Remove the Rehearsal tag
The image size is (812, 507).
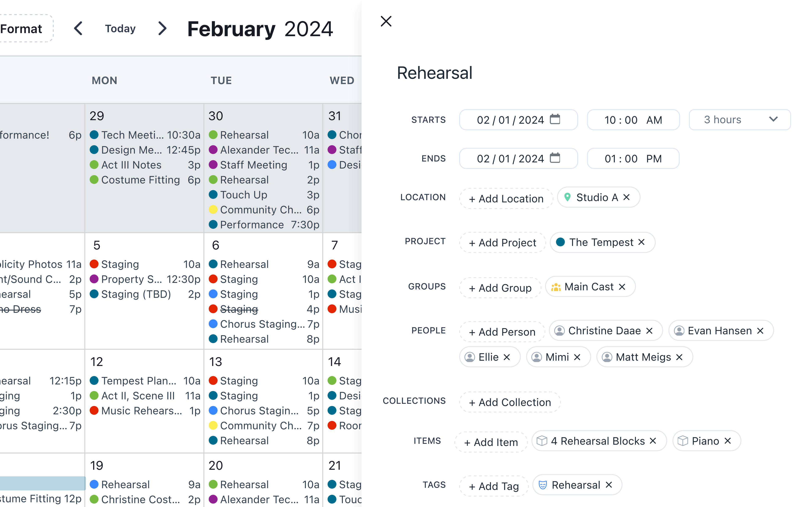tap(609, 485)
